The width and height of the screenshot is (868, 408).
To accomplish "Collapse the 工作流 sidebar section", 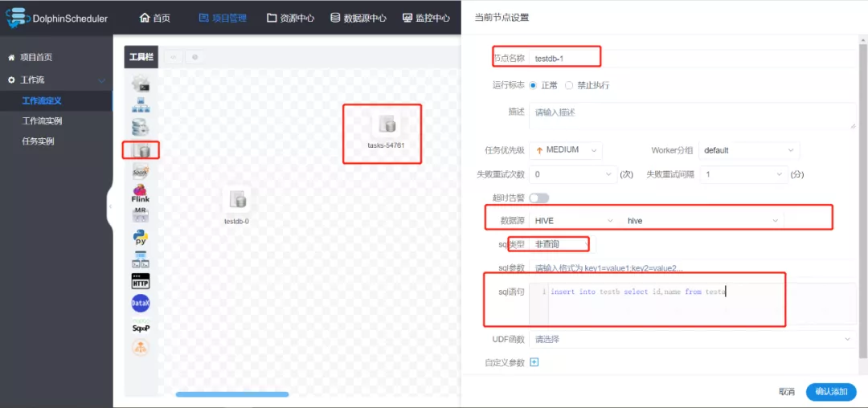I will pos(101,80).
